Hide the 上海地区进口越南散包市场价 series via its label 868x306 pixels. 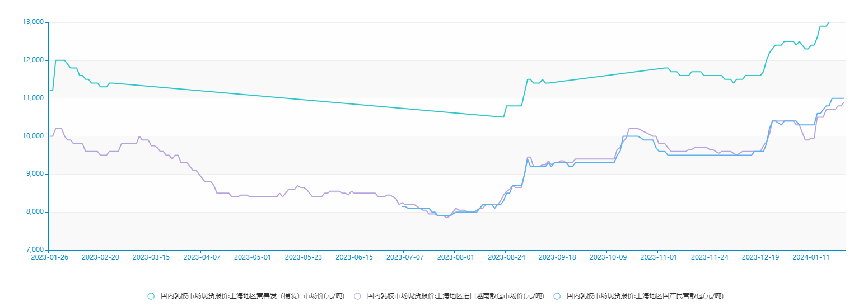click(x=455, y=296)
